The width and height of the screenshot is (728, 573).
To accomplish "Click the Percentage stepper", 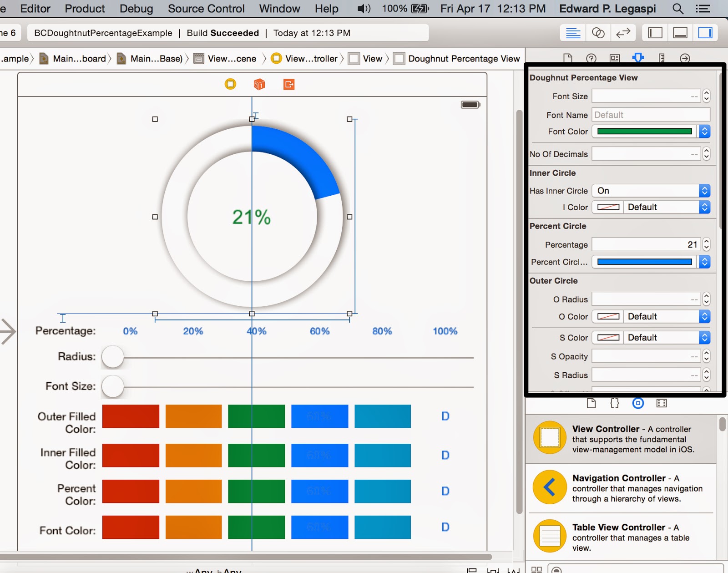I will tap(706, 244).
